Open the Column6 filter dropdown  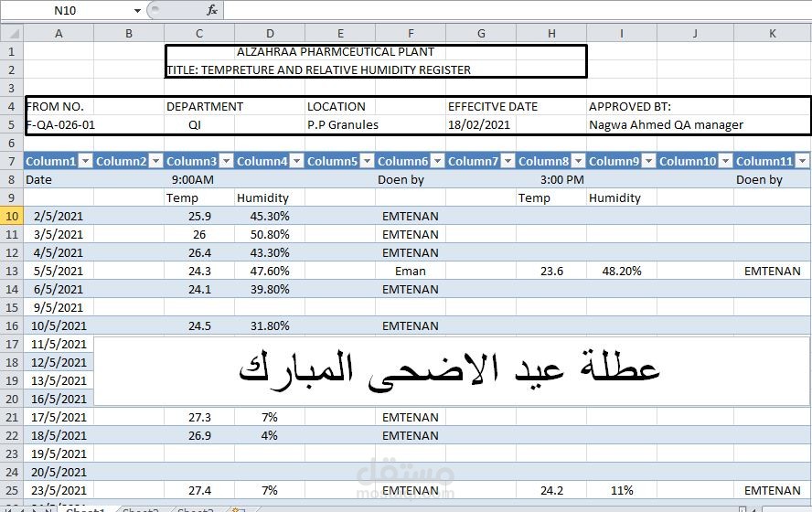438,162
